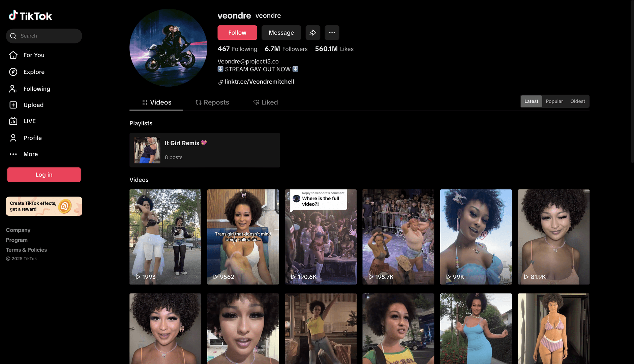The height and width of the screenshot is (364, 634).
Task: Sort videos by Popular
Action: click(x=554, y=101)
